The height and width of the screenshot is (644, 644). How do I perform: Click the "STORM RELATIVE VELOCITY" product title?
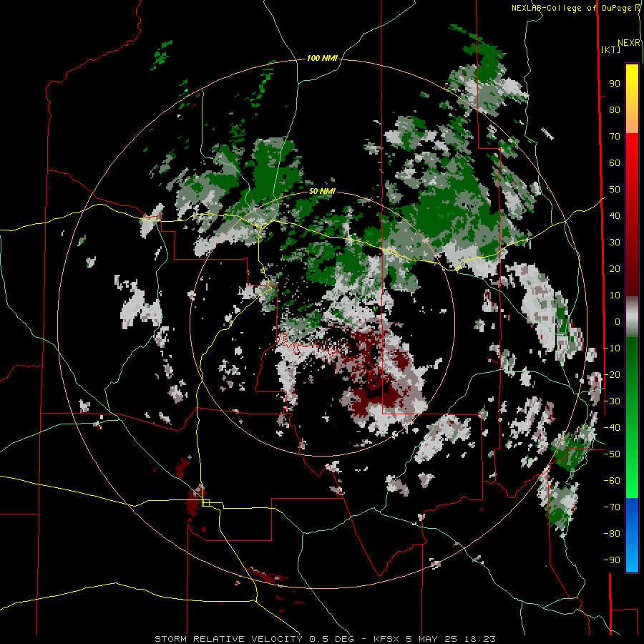(x=228, y=639)
